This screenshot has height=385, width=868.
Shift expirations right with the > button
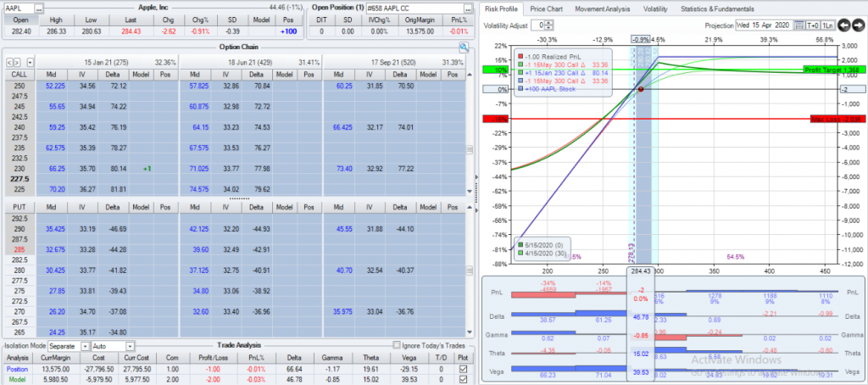(x=17, y=63)
